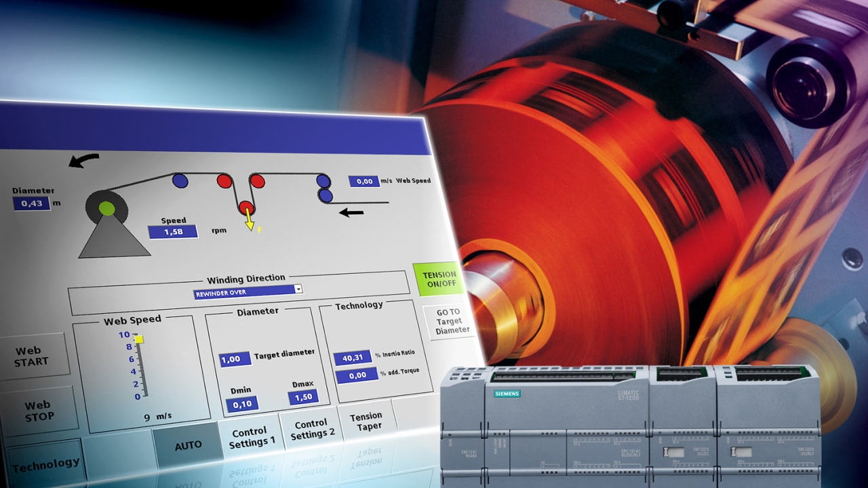The image size is (868, 488).
Task: Select the REWINDER OVER combo box
Action: pos(248,291)
